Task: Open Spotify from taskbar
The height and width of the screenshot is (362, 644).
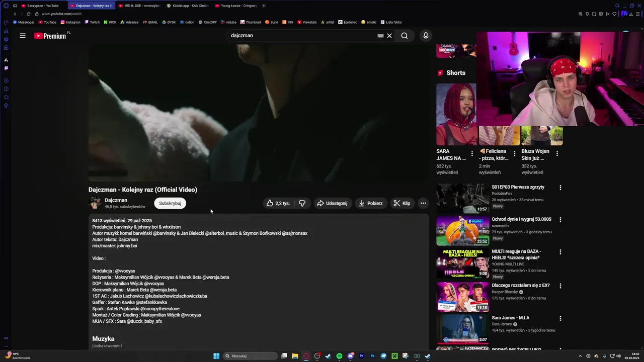Action: [x=339, y=356]
